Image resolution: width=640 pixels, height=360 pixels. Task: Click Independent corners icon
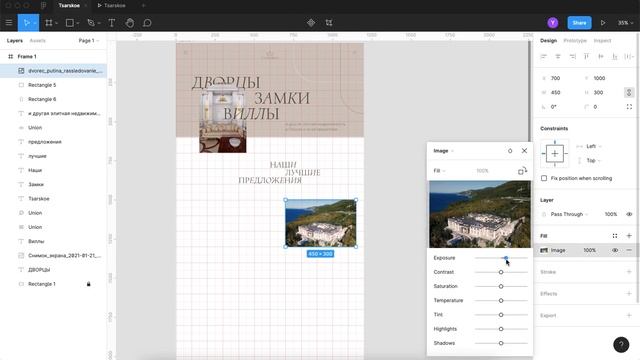pyautogui.click(x=629, y=107)
